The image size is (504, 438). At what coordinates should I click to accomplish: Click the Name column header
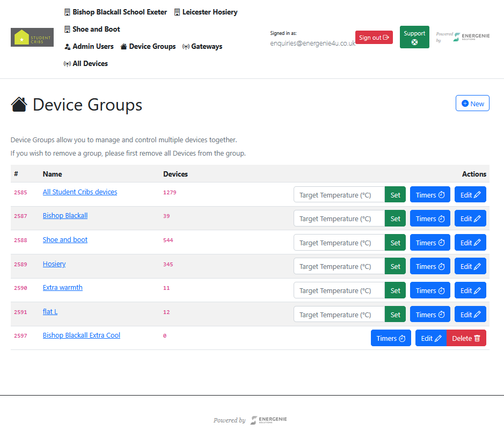[53, 174]
